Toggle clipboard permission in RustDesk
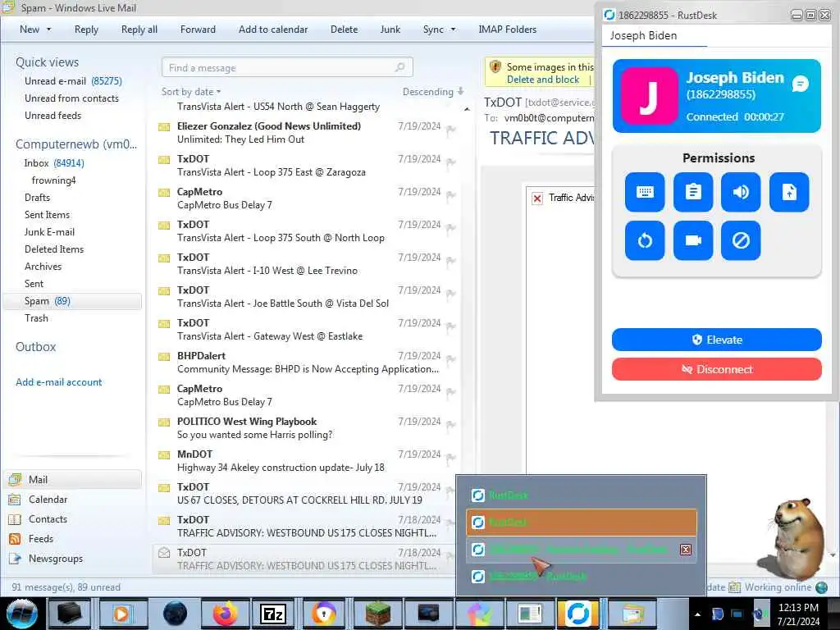Image resolution: width=840 pixels, height=630 pixels. click(x=692, y=192)
